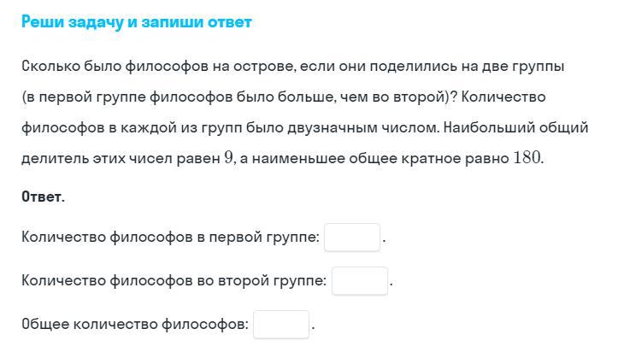Click the second group philosophers count input
The height and width of the screenshot is (364, 618).
click(359, 280)
